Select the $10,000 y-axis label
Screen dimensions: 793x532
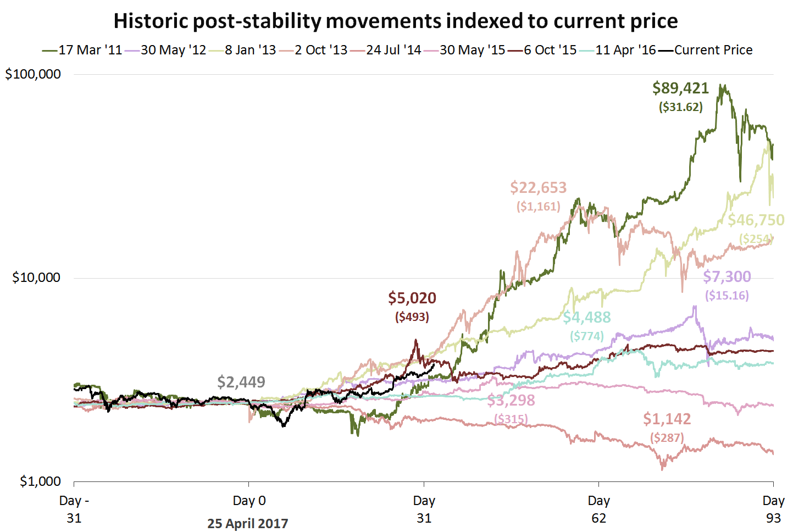pyautogui.click(x=36, y=278)
